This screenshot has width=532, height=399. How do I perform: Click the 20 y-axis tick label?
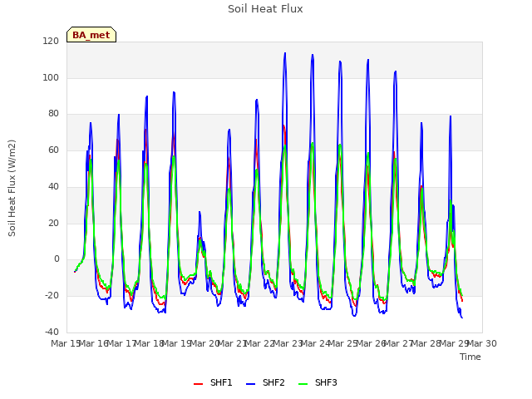pyautogui.click(x=53, y=223)
